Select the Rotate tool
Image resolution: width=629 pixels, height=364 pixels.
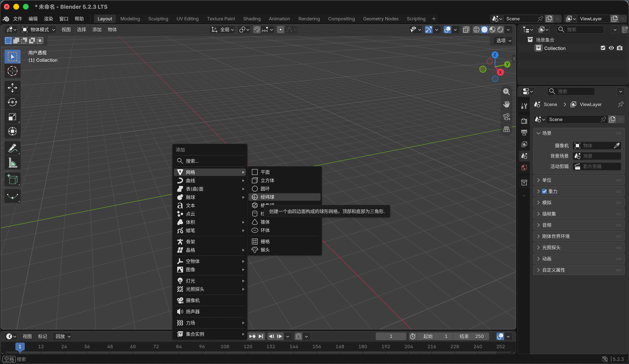pyautogui.click(x=12, y=102)
